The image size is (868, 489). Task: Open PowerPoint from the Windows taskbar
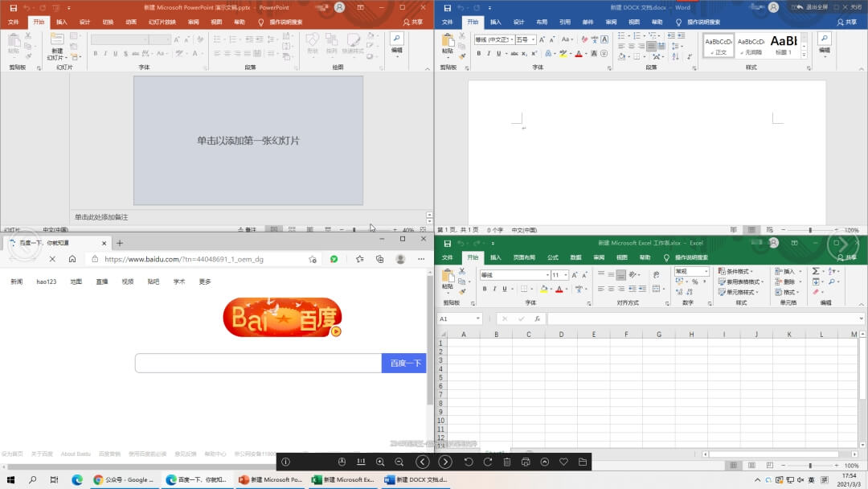coord(271,480)
